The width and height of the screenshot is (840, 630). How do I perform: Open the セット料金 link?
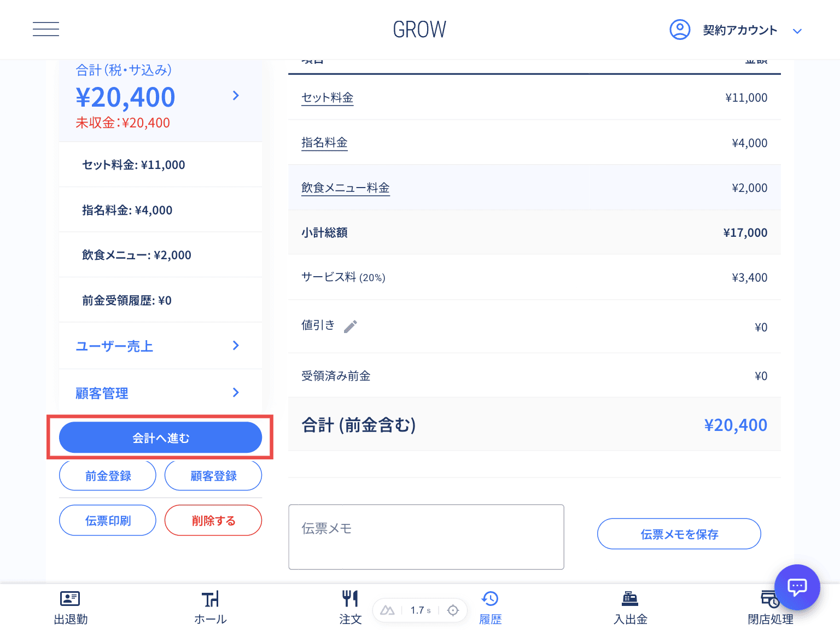[x=327, y=98]
